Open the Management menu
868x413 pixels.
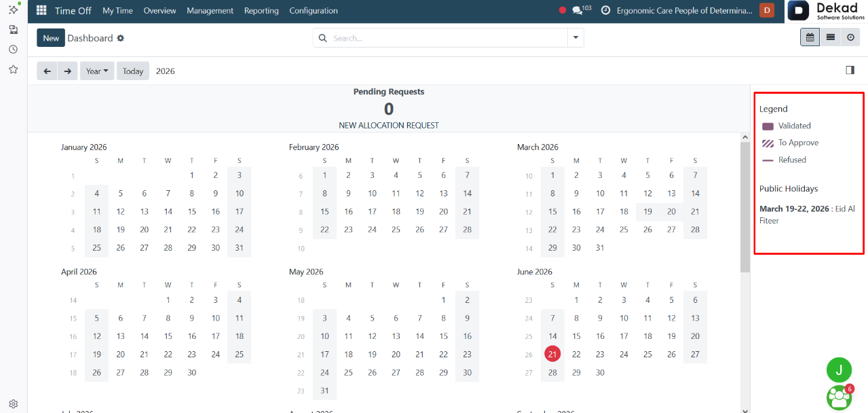click(x=210, y=11)
